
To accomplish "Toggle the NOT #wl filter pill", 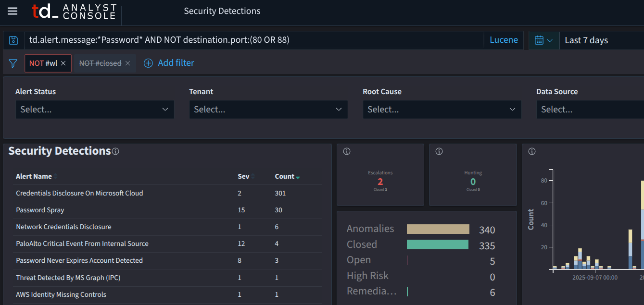I will tap(43, 63).
